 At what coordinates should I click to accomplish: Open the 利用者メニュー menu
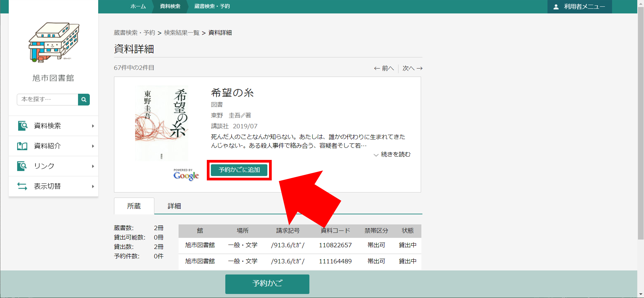pyautogui.click(x=580, y=7)
